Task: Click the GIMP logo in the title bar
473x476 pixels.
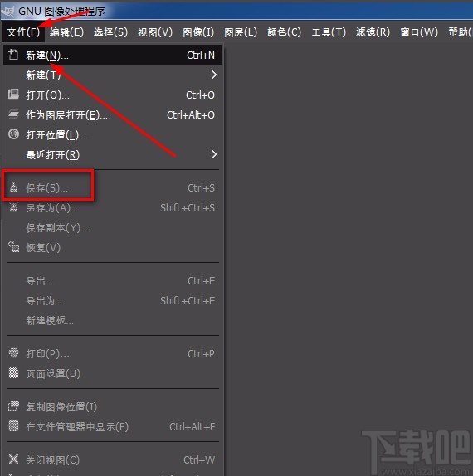Action: click(x=7, y=11)
